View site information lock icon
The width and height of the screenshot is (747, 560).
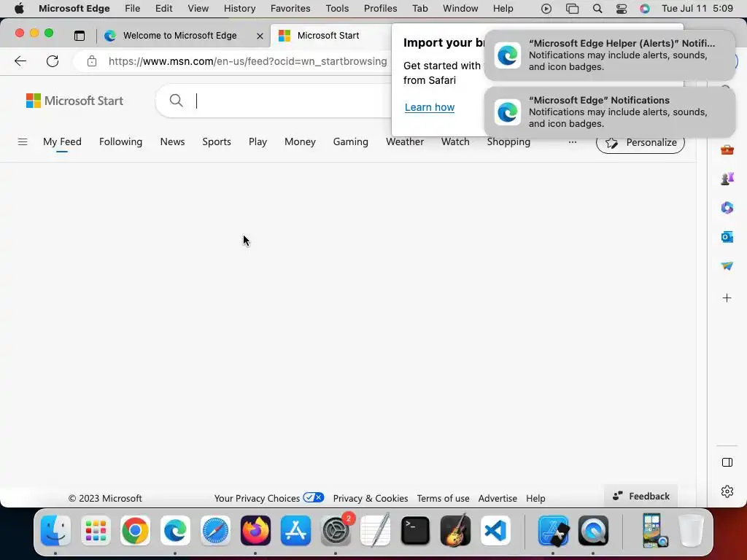pyautogui.click(x=92, y=61)
